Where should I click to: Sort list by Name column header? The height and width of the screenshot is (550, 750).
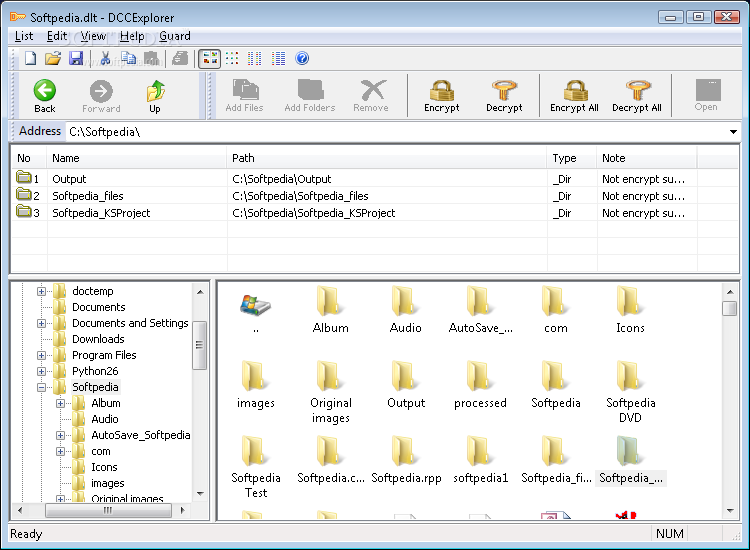point(137,158)
